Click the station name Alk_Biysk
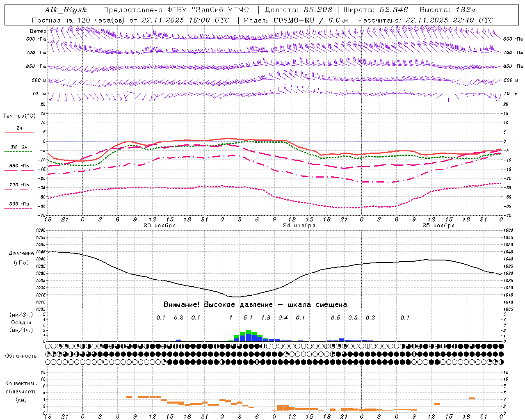This screenshot has height=420, width=525. 66,10
